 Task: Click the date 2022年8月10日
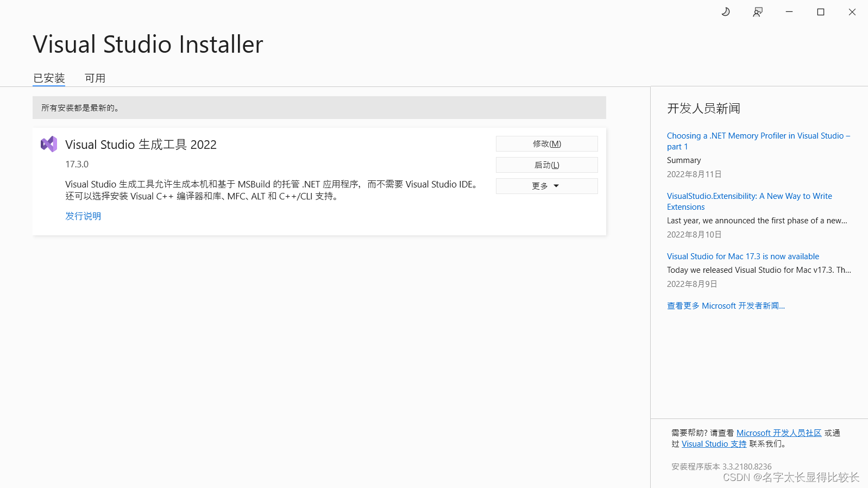point(694,234)
